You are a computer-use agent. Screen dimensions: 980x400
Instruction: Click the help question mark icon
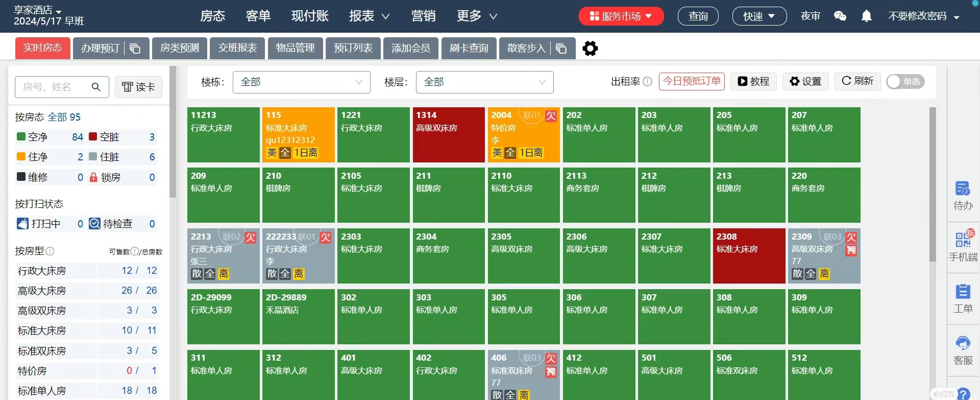coord(964,394)
